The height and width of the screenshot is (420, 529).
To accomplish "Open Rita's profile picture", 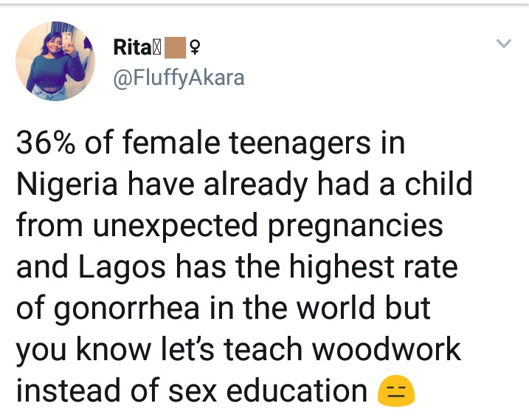I will point(55,61).
